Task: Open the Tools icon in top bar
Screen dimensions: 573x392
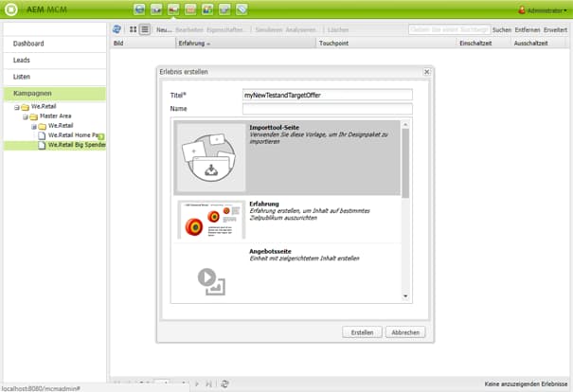Action: point(224,9)
